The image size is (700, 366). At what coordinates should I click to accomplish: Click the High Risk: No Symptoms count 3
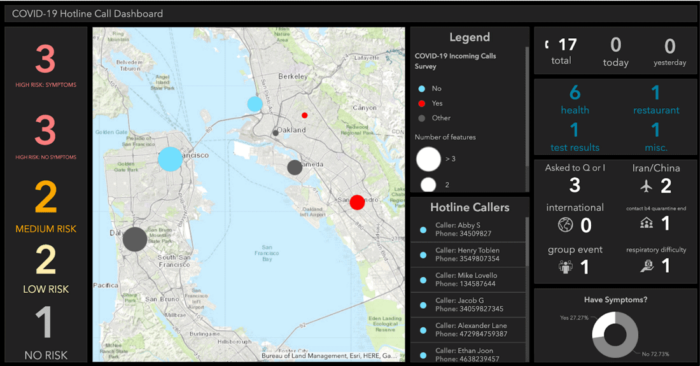click(x=46, y=130)
